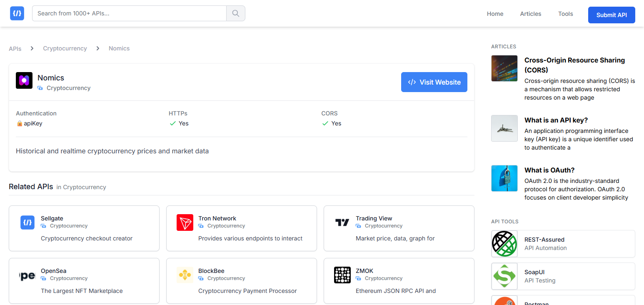
Task: Open the What is an API key? article
Action: (556, 120)
